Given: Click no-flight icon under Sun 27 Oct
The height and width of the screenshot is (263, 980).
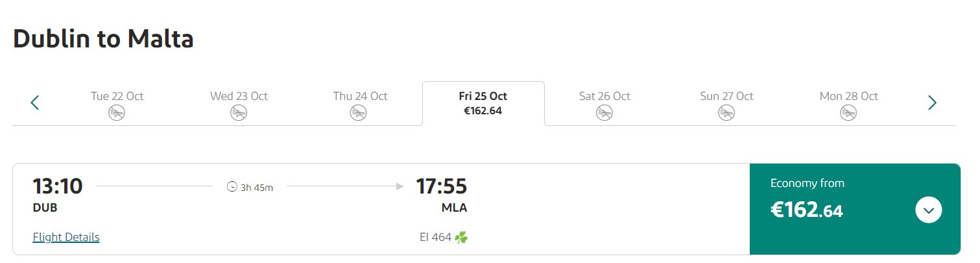Looking at the screenshot, I should [726, 113].
